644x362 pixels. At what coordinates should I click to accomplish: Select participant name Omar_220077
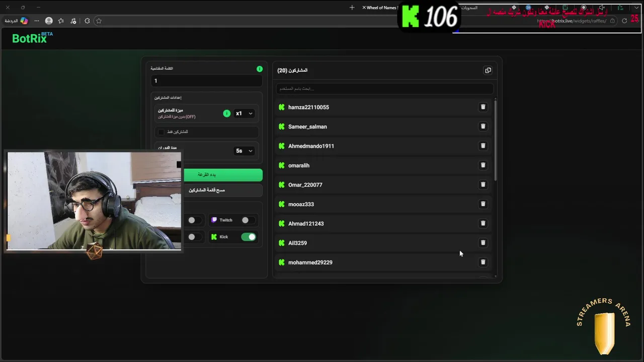(305, 185)
